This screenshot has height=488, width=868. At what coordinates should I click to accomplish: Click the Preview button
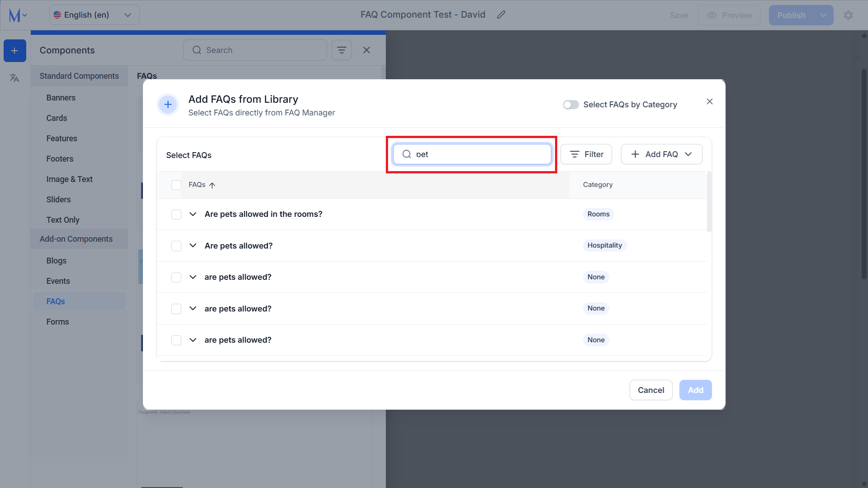coord(729,15)
